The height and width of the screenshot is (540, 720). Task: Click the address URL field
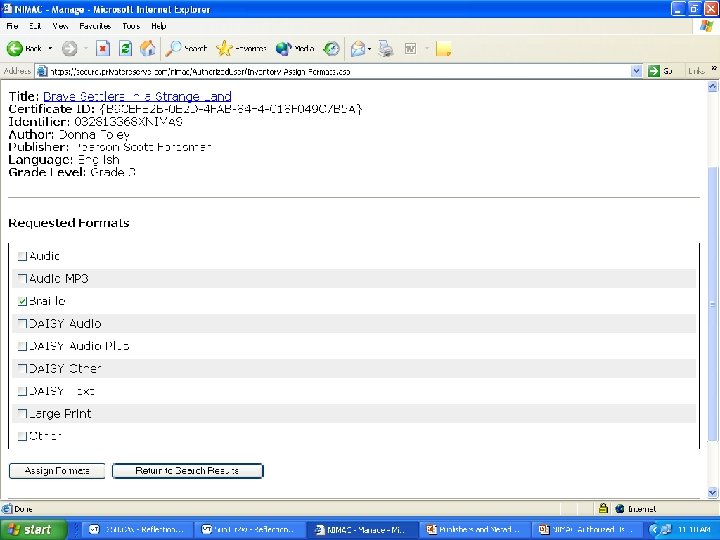[x=338, y=71]
